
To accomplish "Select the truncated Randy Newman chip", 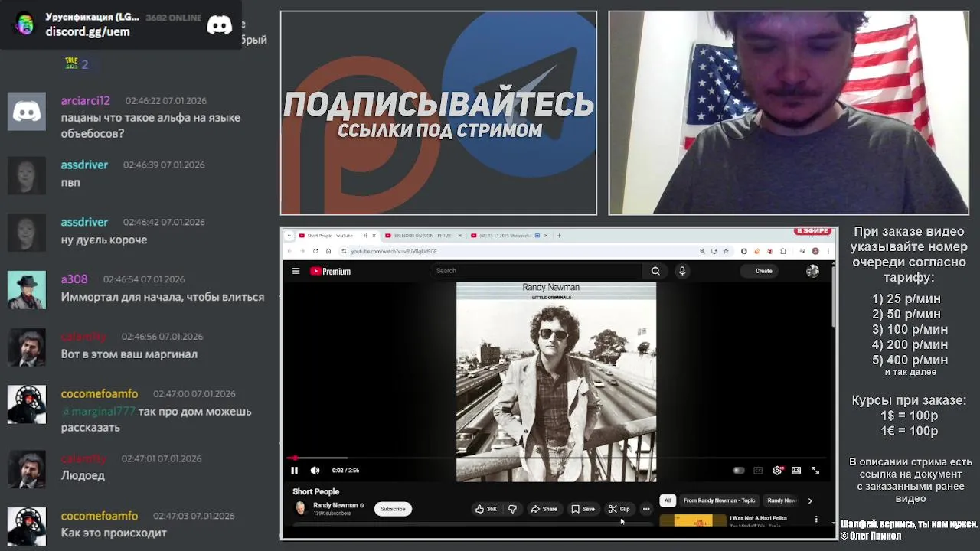I will [x=782, y=500].
